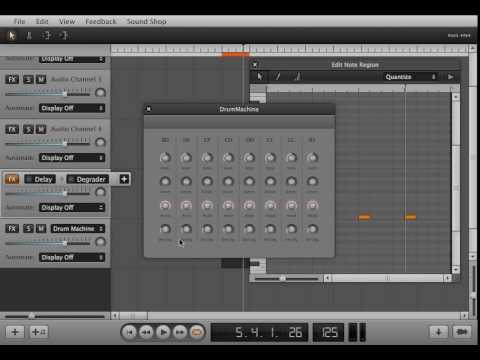Click the rewind transport button
This screenshot has width=480, height=360.
tap(146, 332)
